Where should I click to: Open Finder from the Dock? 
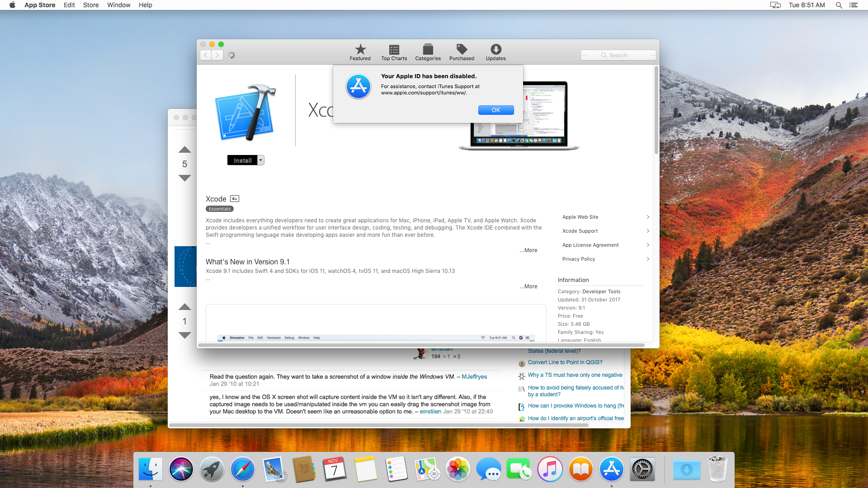pyautogui.click(x=151, y=469)
